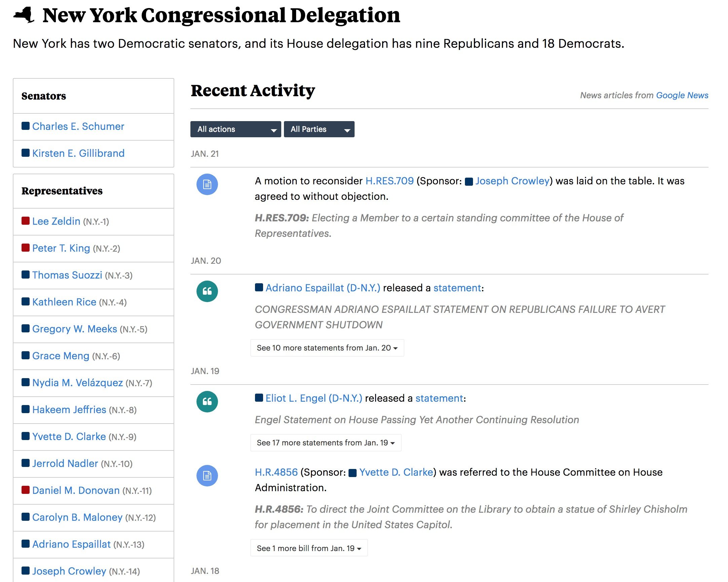Click the quote icon next to Espaillat statement
The height and width of the screenshot is (582, 728).
pyautogui.click(x=207, y=291)
